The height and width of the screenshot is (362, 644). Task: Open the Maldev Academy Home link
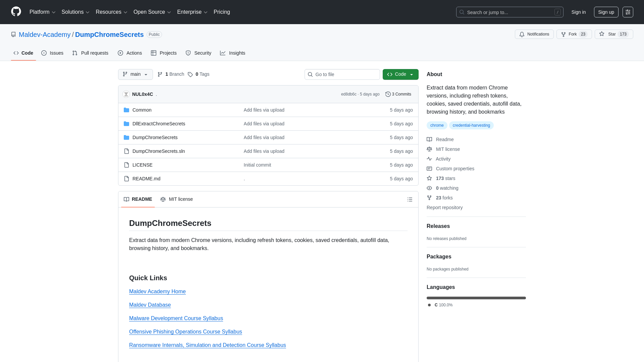(x=157, y=292)
